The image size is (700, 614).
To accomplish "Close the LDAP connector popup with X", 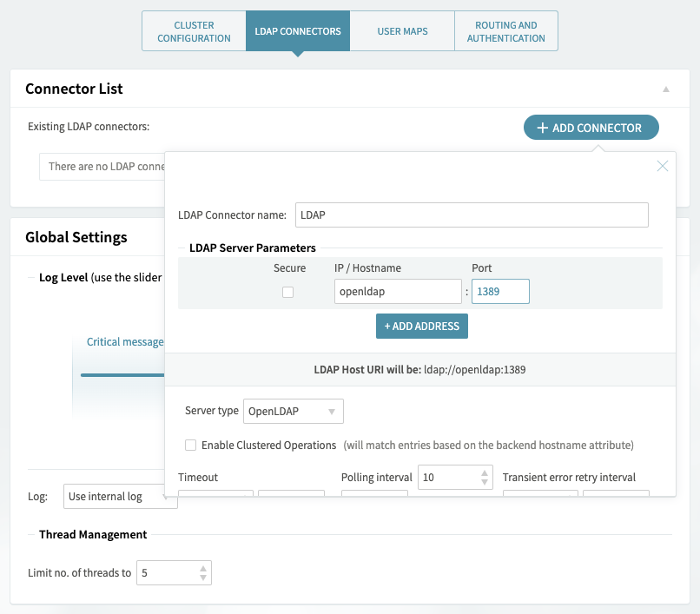I will point(663,166).
